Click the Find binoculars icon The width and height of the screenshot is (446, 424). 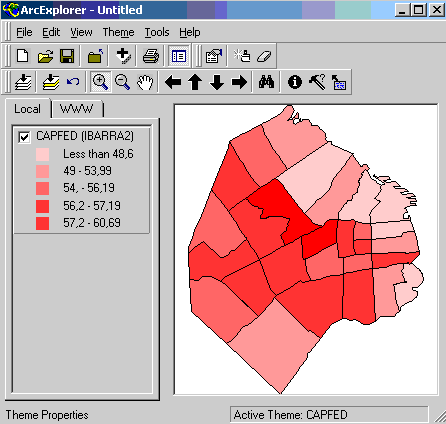click(x=266, y=82)
